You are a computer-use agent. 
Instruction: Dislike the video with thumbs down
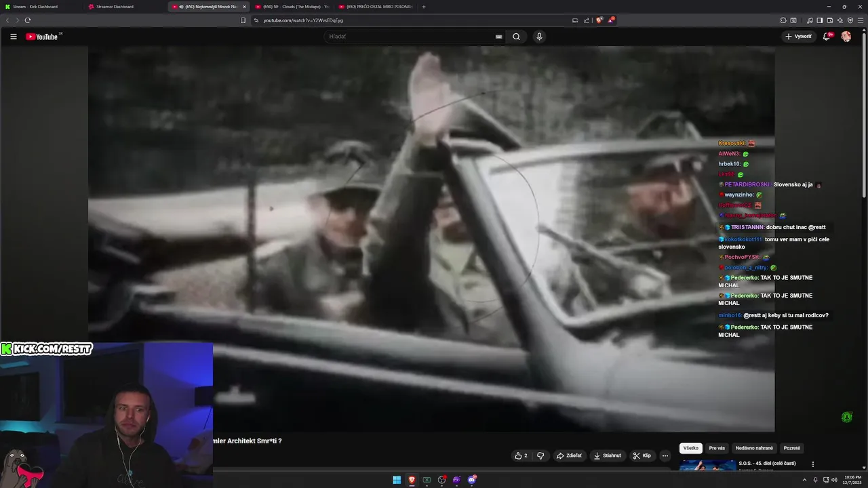coord(540,455)
